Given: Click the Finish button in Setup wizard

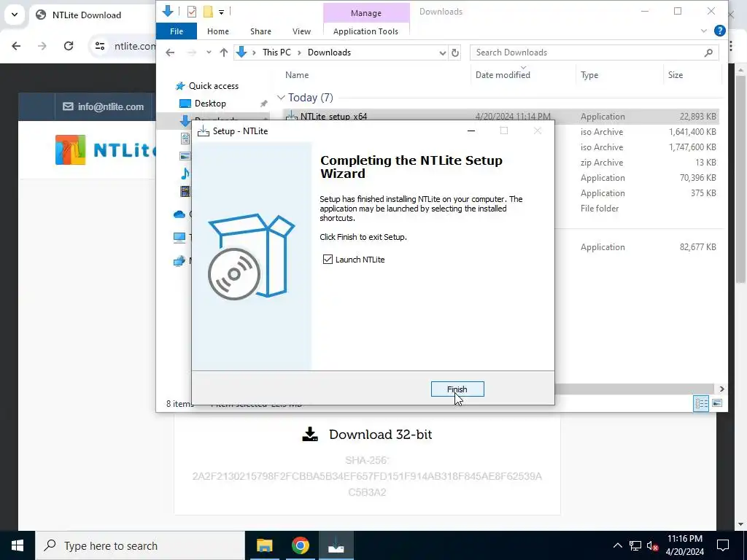Looking at the screenshot, I should 457,389.
